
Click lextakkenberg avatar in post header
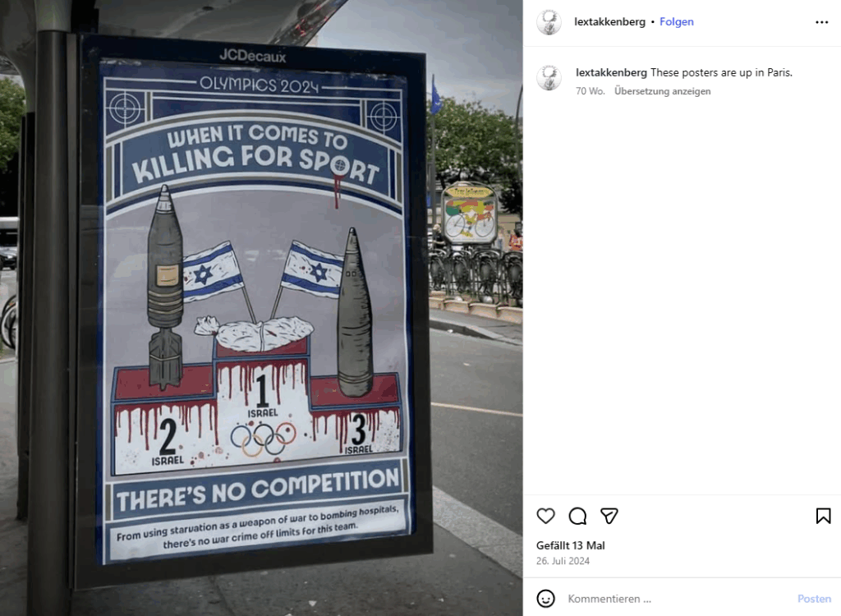tap(549, 22)
